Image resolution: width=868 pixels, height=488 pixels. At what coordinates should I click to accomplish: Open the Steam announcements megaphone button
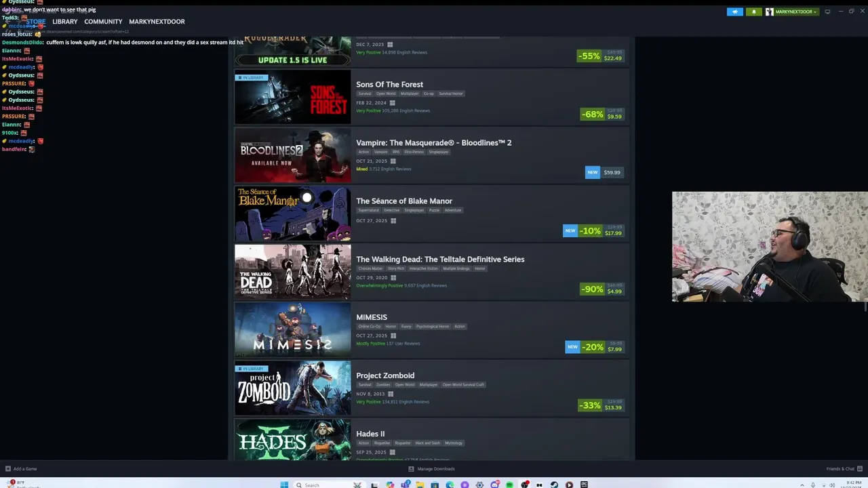(735, 12)
